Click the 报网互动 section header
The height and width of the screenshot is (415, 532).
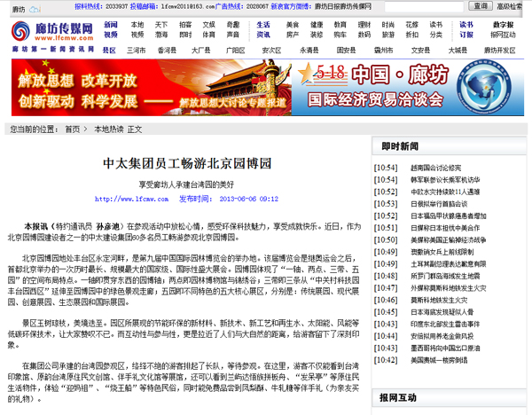click(x=400, y=397)
